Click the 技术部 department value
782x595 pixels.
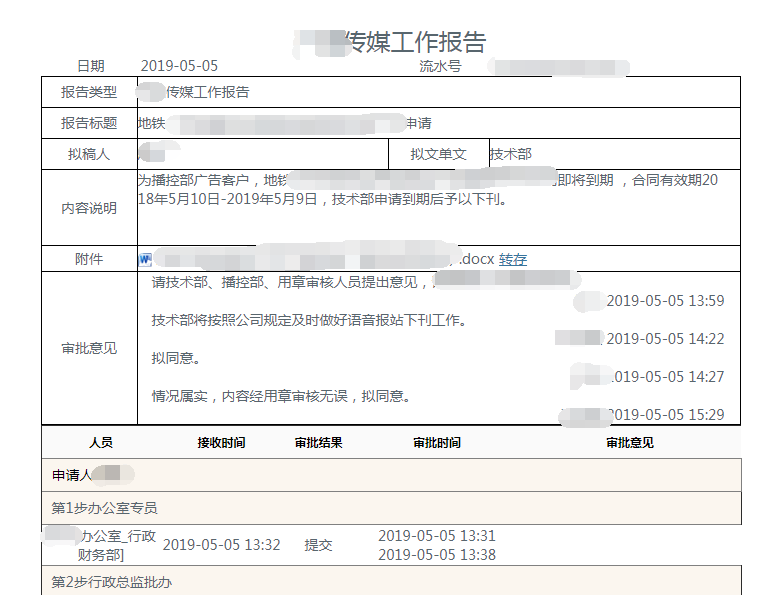click(511, 154)
